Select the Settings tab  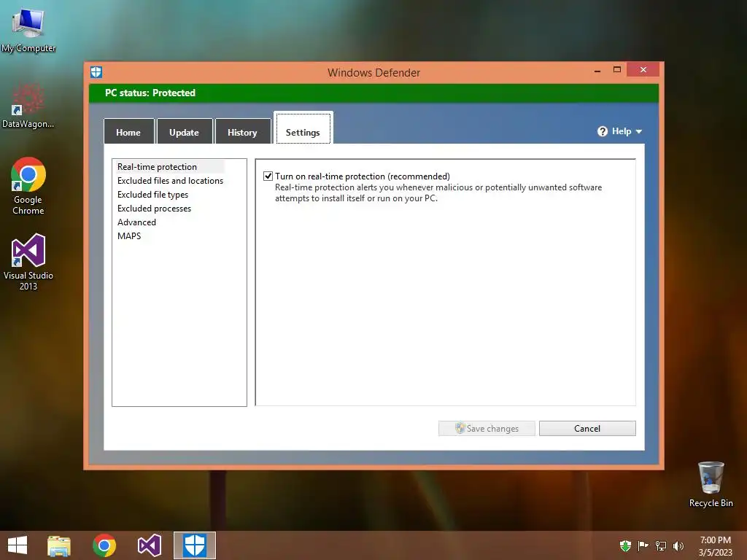[303, 129]
